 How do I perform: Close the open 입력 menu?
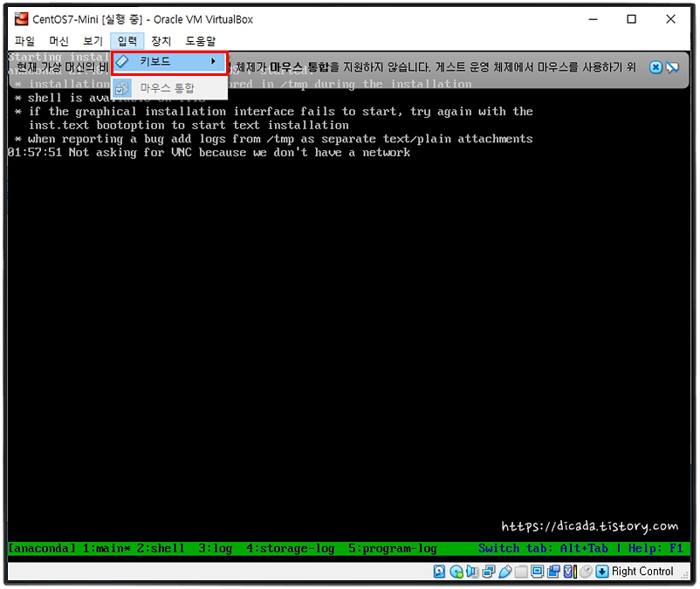coord(127,41)
